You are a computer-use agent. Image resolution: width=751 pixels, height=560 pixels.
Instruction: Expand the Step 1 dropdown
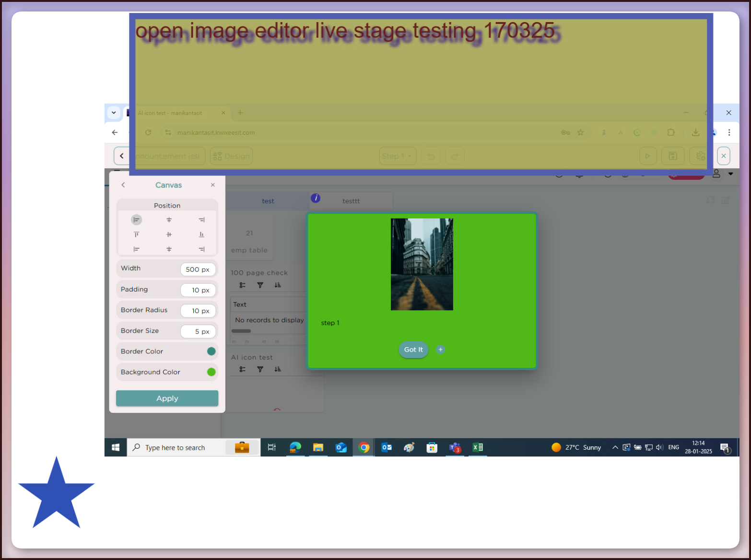[398, 156]
